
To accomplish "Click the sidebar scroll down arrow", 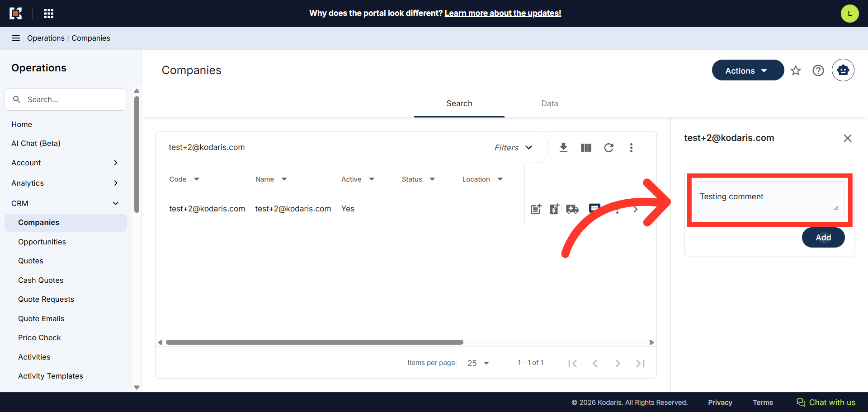I will [137, 388].
